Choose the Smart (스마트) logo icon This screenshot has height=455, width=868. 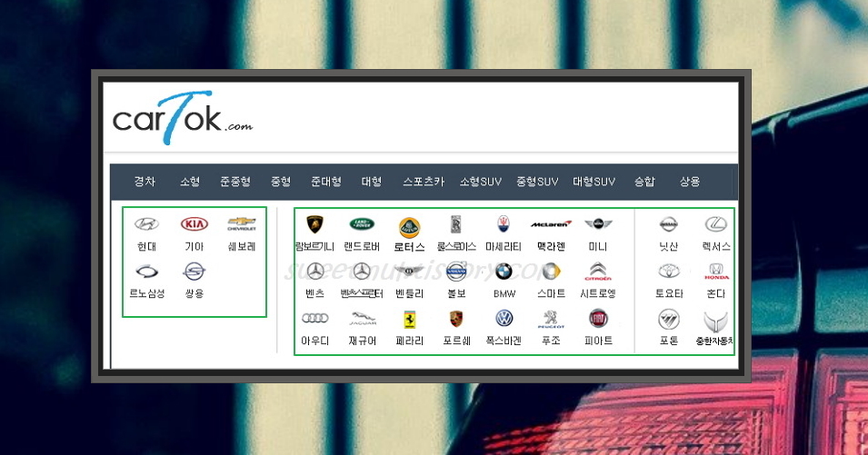(x=551, y=272)
